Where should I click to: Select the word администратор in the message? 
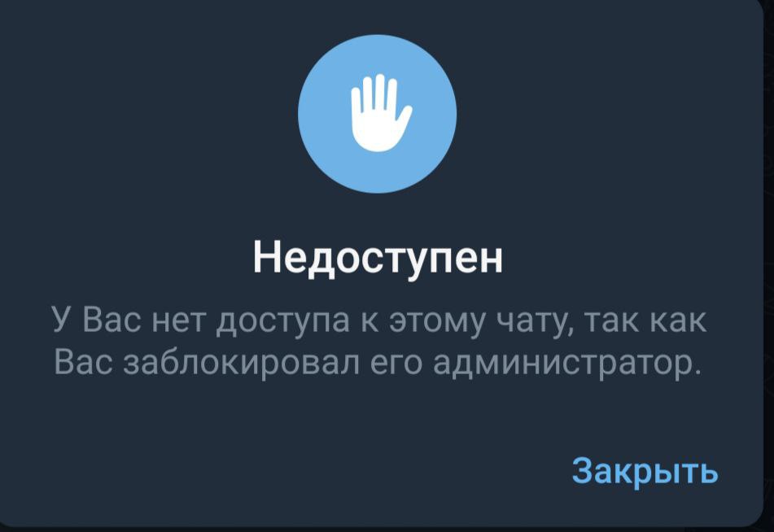click(567, 364)
